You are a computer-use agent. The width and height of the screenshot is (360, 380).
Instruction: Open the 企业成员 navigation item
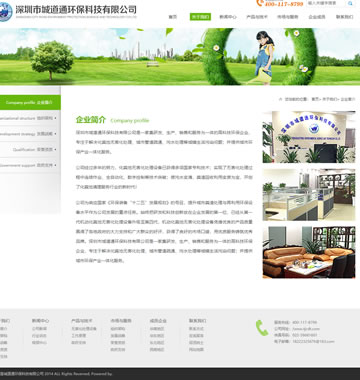[x=317, y=17]
